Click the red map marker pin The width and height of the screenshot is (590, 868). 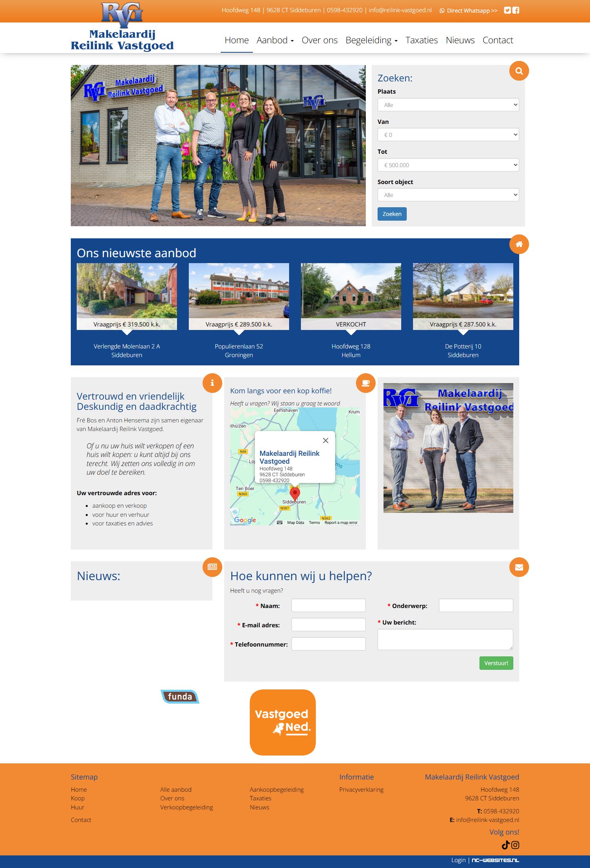point(295,494)
